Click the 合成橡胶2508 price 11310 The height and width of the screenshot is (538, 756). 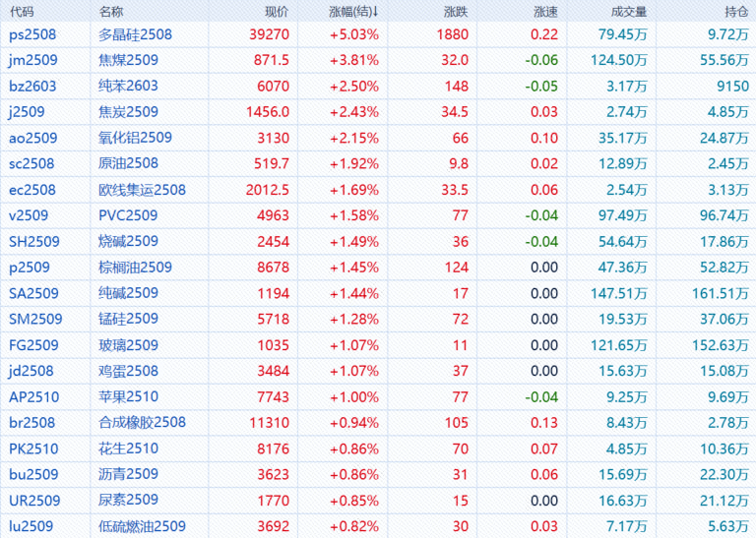(x=269, y=423)
